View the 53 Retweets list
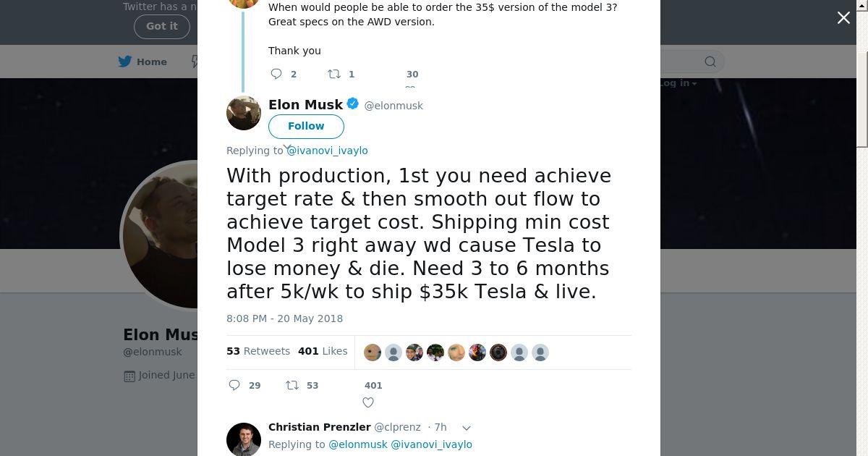 coord(258,351)
